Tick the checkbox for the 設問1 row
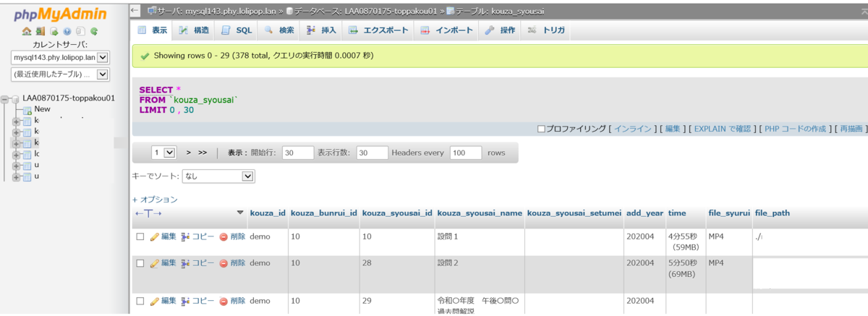Image resolution: width=868 pixels, height=316 pixels. pyautogui.click(x=140, y=237)
